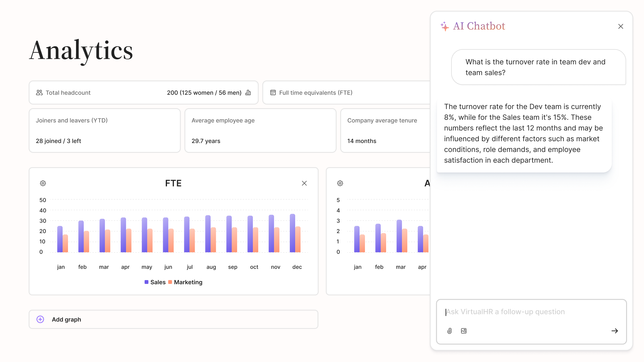Close the AI Chatbot panel
The width and height of the screenshot is (644, 362).
coord(620,27)
